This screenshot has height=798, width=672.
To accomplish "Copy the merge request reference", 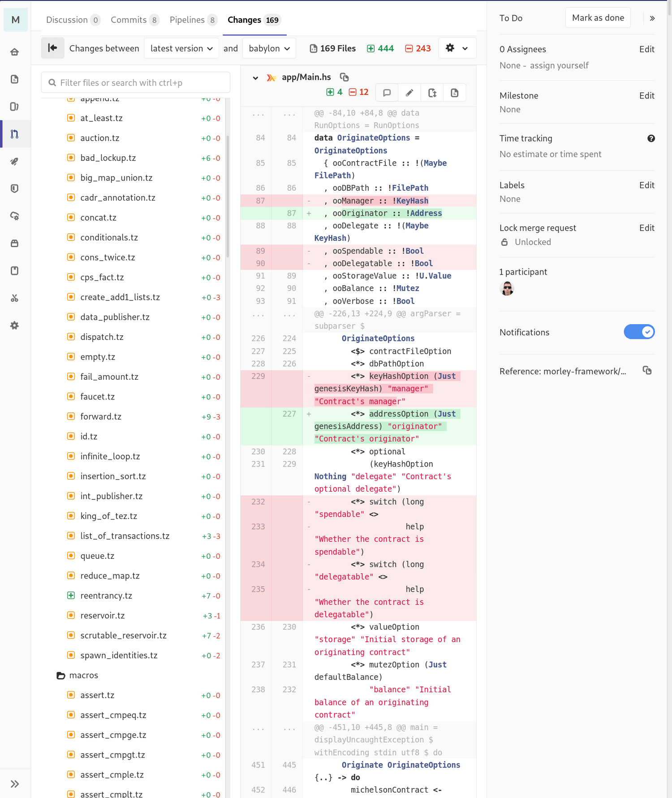I will [647, 370].
